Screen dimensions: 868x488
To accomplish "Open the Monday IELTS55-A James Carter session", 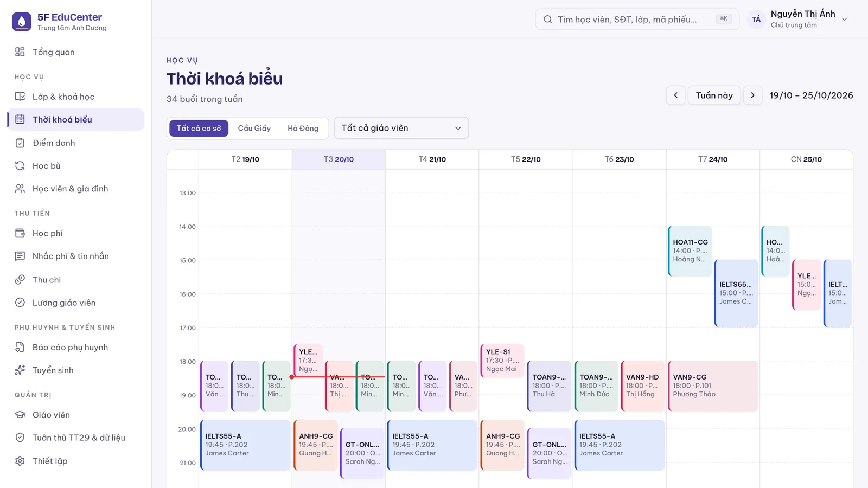I will click(245, 445).
